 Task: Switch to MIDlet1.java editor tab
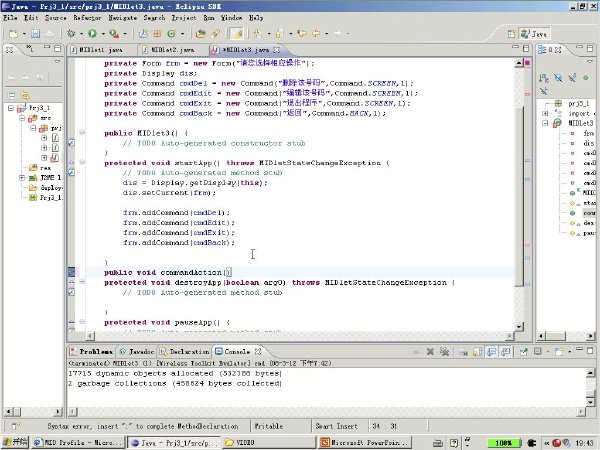click(x=100, y=50)
